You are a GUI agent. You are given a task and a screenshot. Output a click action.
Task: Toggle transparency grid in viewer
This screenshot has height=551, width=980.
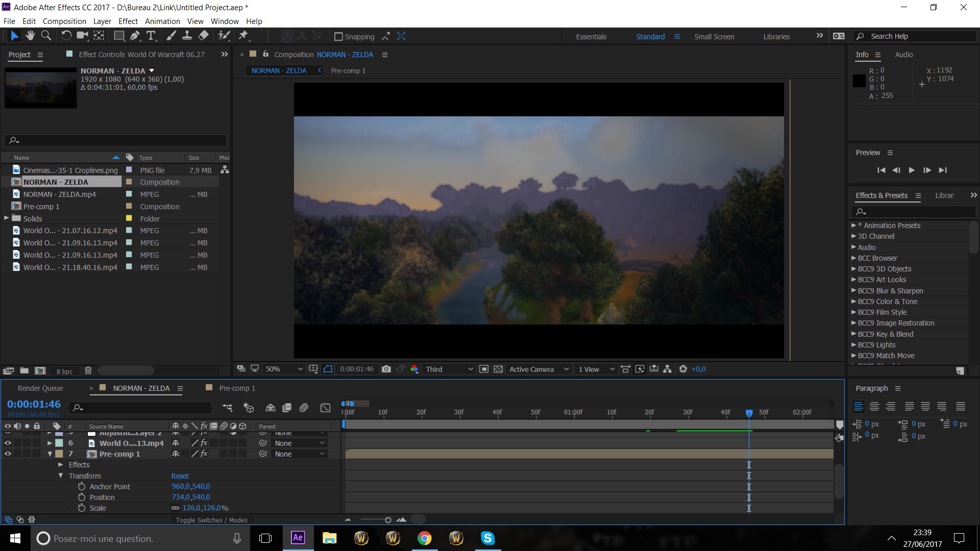coord(498,369)
